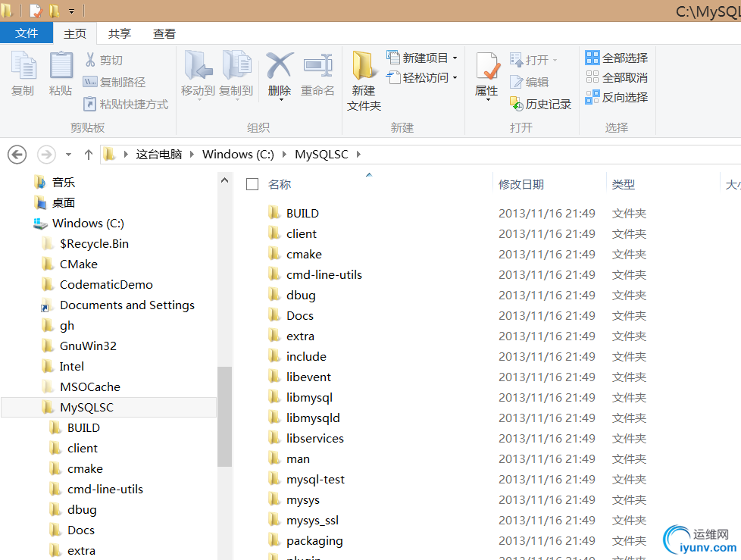
Task: Open the recent locations dropdown arrow
Action: click(x=68, y=155)
